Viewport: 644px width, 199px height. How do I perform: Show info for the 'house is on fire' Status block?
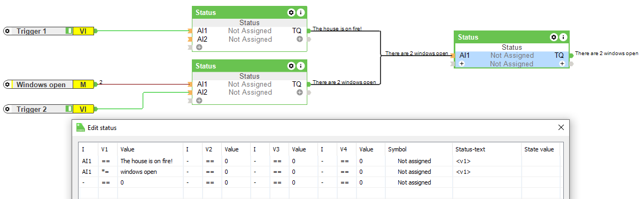click(x=301, y=12)
